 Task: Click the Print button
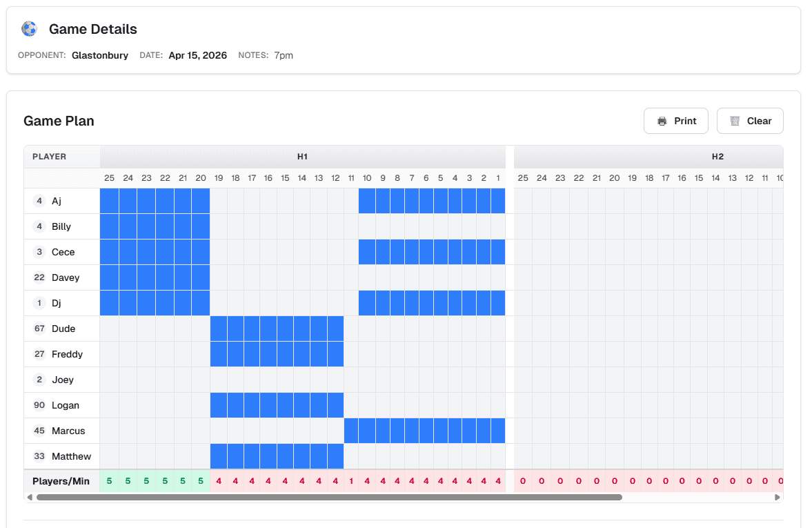pyautogui.click(x=675, y=120)
